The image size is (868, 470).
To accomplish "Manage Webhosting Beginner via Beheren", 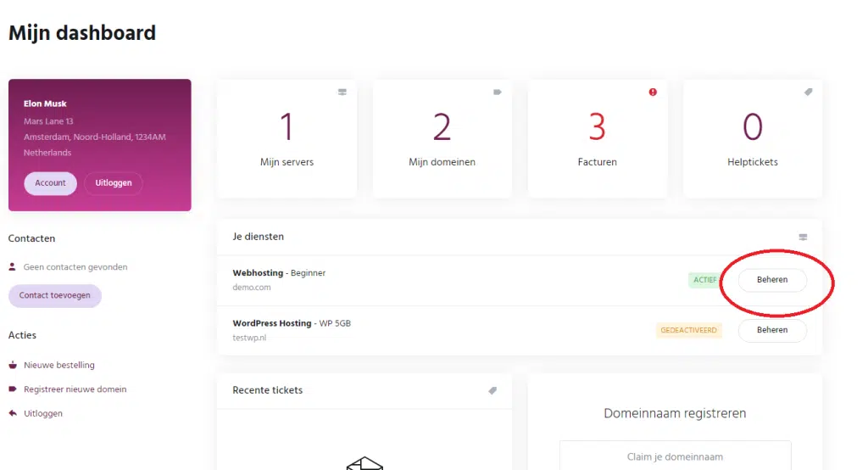I will 772,280.
